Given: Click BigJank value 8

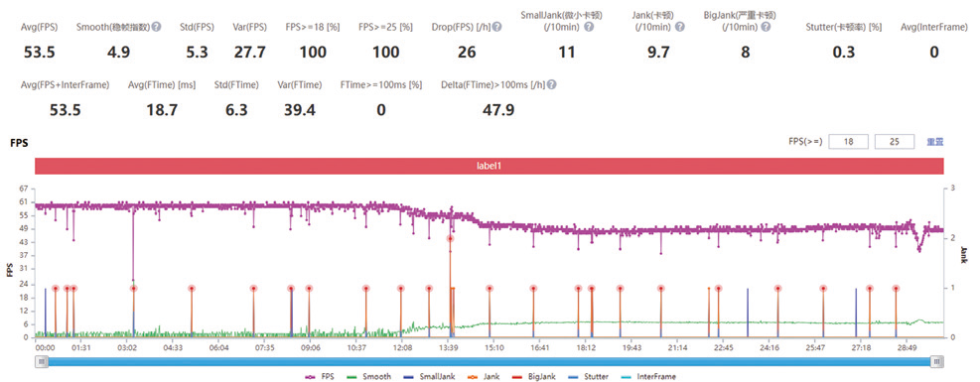Looking at the screenshot, I should pyautogui.click(x=745, y=53).
